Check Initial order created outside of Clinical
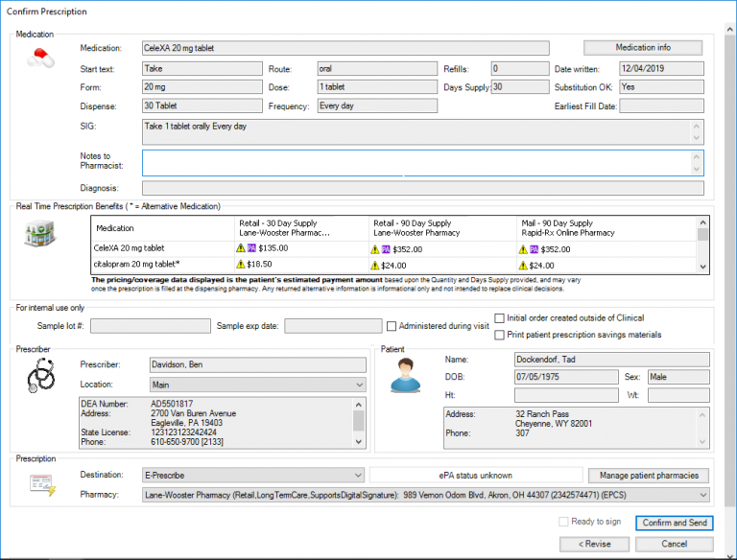The height and width of the screenshot is (560, 737). coord(500,318)
